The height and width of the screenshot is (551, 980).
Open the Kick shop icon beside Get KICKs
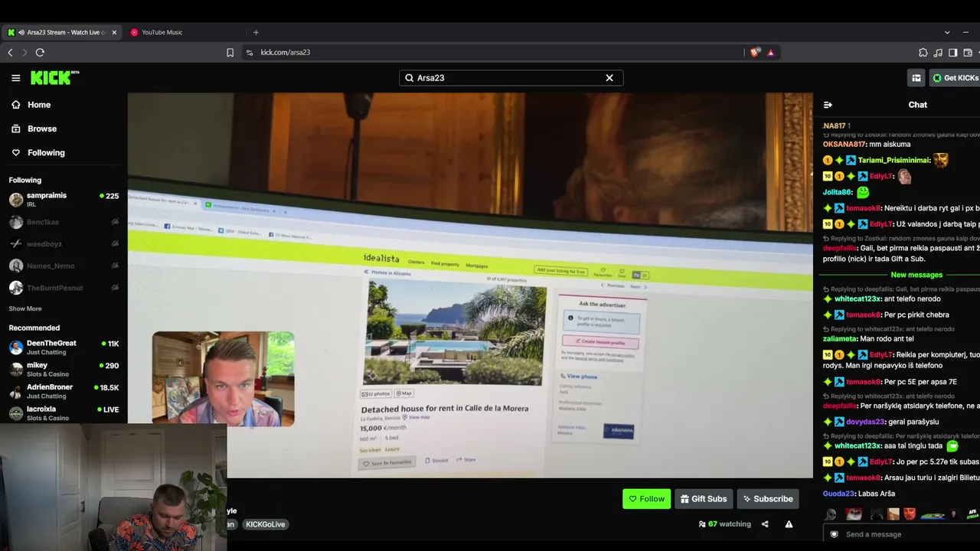click(916, 78)
